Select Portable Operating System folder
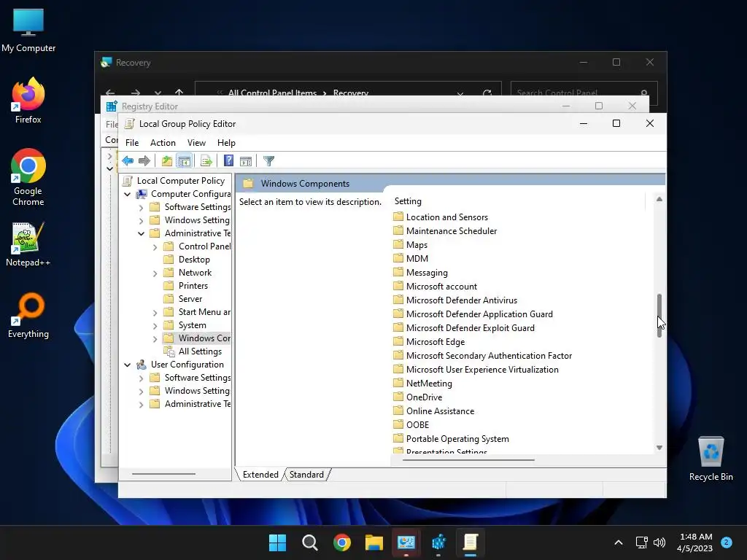Viewport: 747px width, 560px height. click(x=457, y=438)
